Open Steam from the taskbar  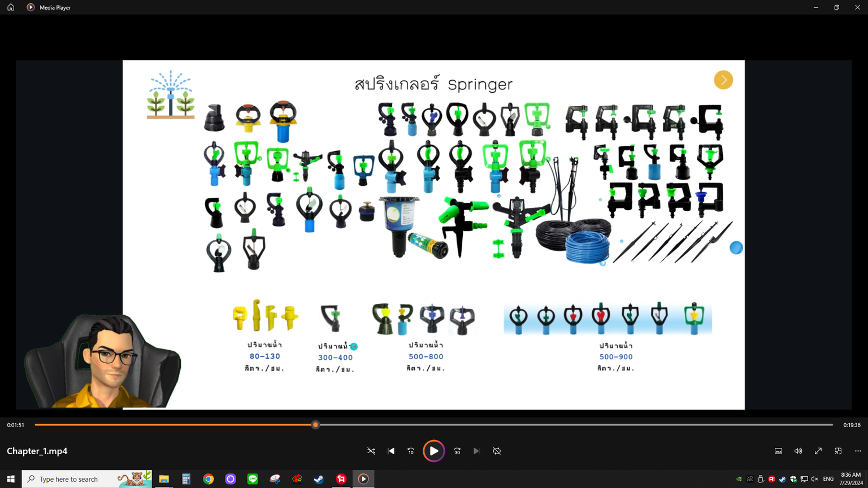(319, 479)
